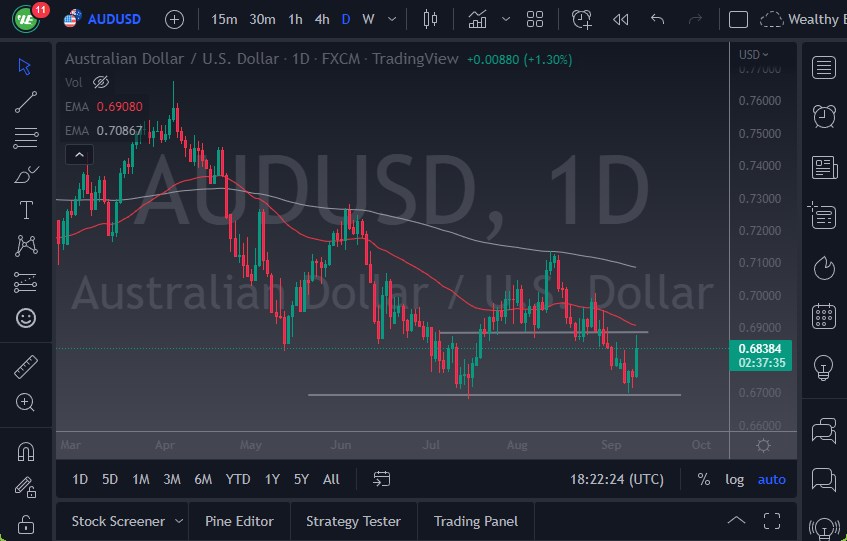Collapse the indicator legend chevron
847x541 pixels.
coord(79,155)
